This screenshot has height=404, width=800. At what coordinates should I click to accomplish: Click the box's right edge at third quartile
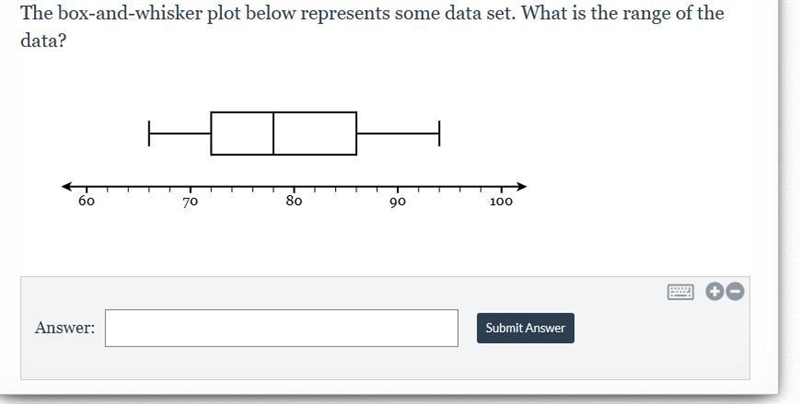click(x=356, y=133)
